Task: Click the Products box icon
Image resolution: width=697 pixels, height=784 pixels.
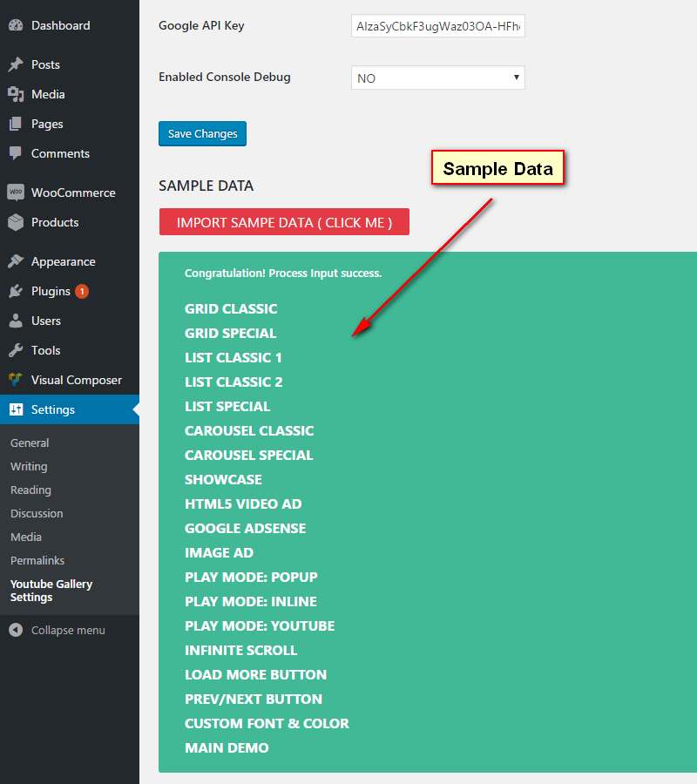Action: (16, 222)
